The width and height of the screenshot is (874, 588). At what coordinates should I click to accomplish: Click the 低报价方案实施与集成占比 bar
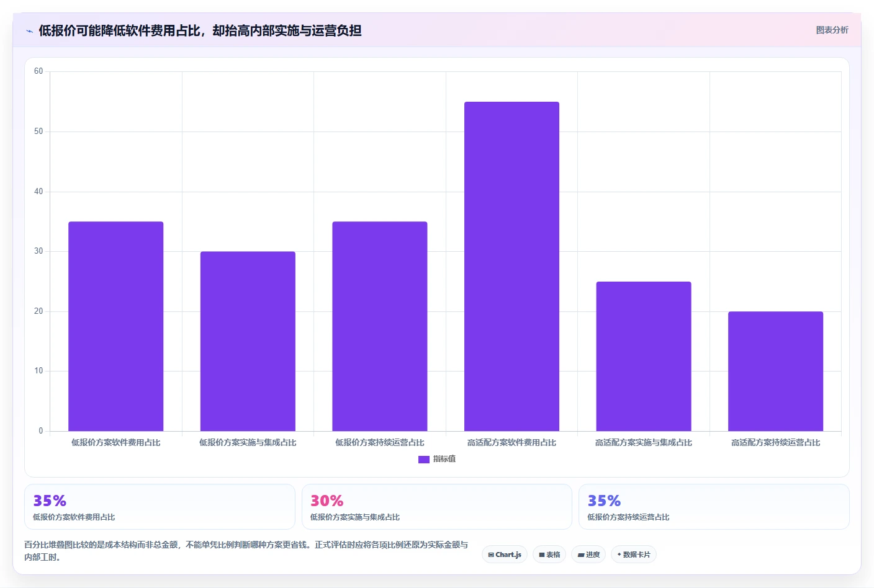248,341
